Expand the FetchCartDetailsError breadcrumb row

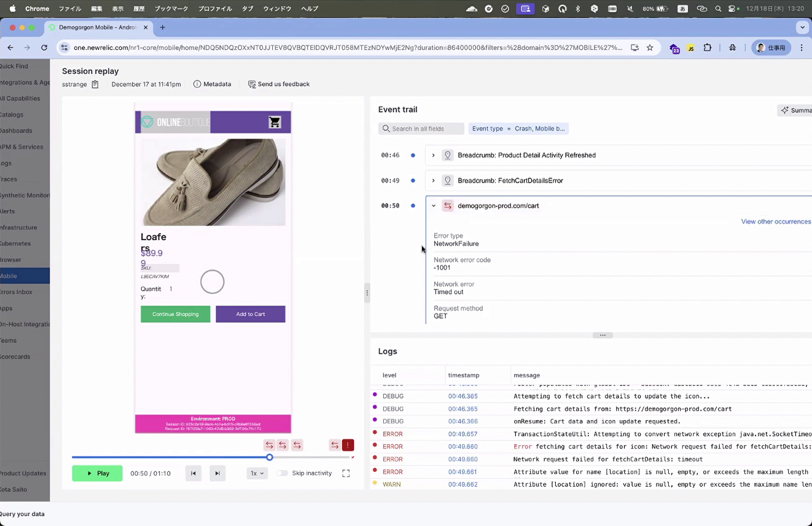click(x=433, y=181)
